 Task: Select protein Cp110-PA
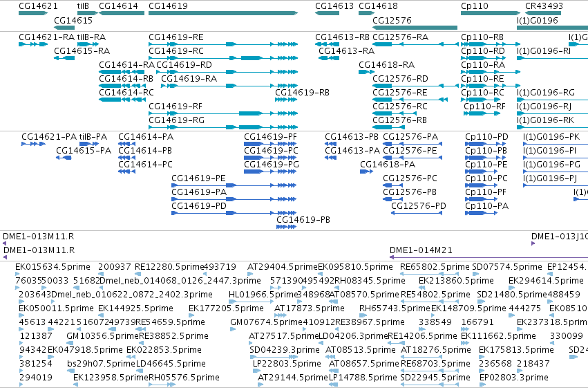486,206
